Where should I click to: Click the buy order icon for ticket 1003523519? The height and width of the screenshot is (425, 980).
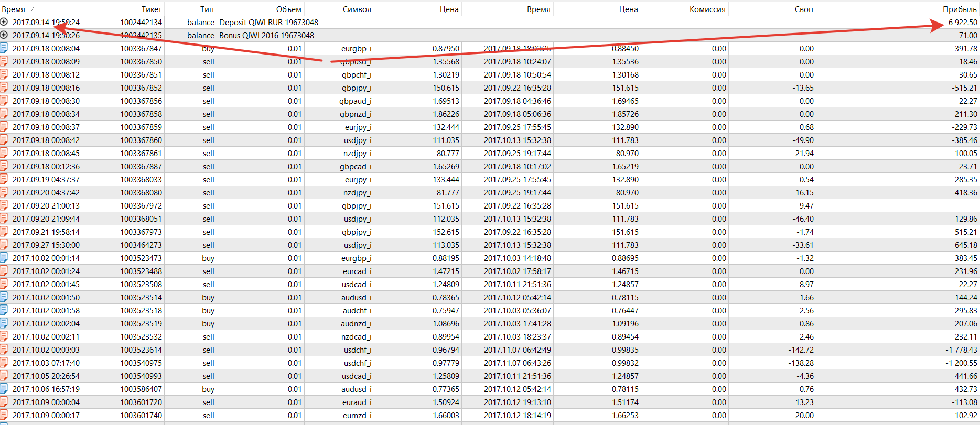[x=4, y=323]
